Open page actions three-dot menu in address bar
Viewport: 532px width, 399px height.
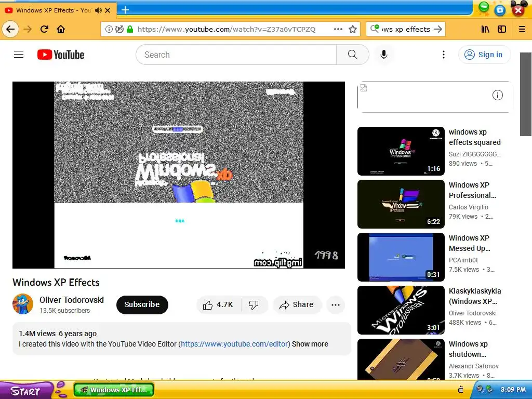[338, 29]
